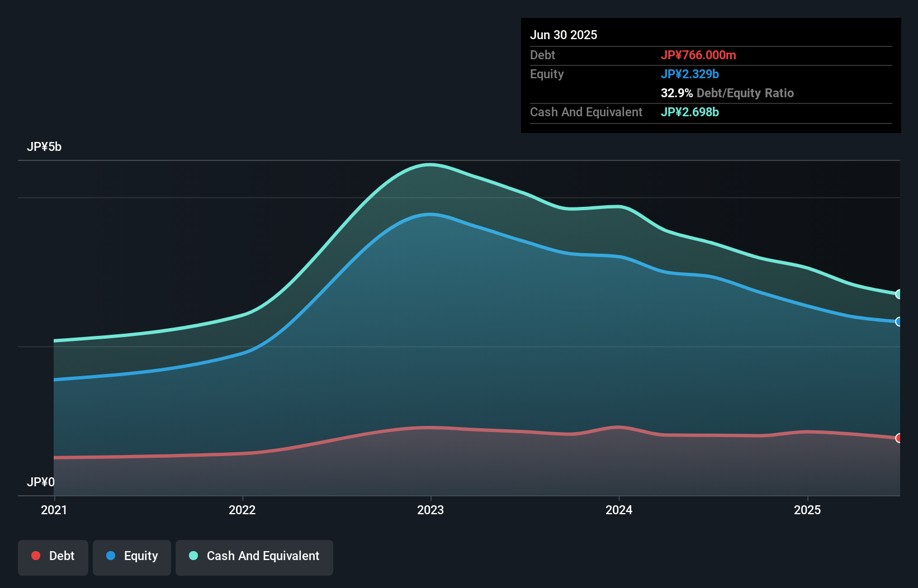The height and width of the screenshot is (588, 918).
Task: Select the 2025 year label
Action: [x=808, y=510]
